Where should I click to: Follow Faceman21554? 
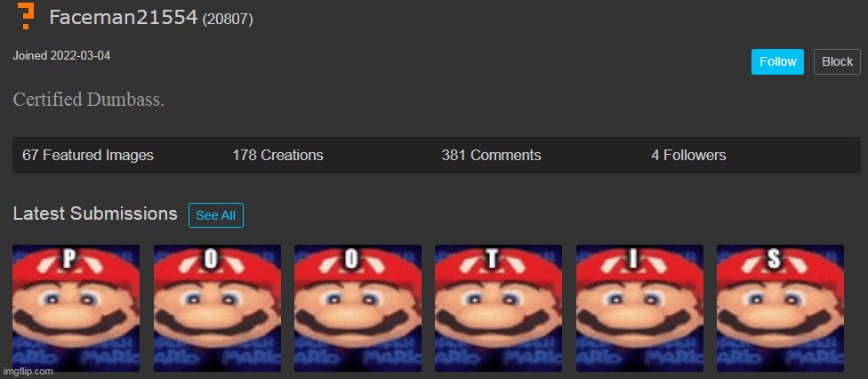[777, 61]
